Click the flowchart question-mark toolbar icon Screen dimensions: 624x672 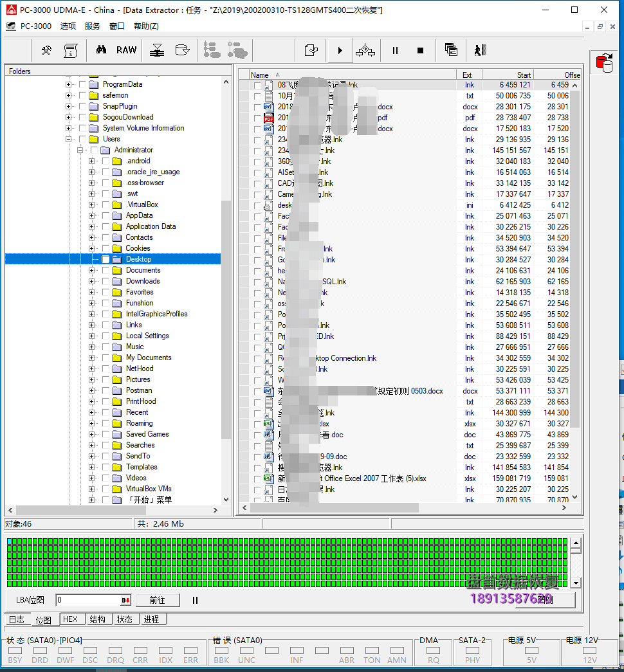pyautogui.click(x=365, y=50)
